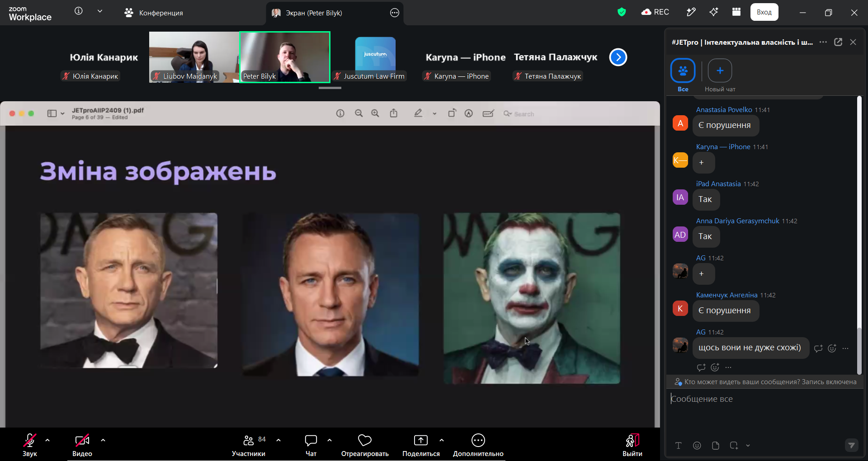This screenshot has height=461, width=868.
Task: Open meeting info icon in title bar
Action: 79,11
